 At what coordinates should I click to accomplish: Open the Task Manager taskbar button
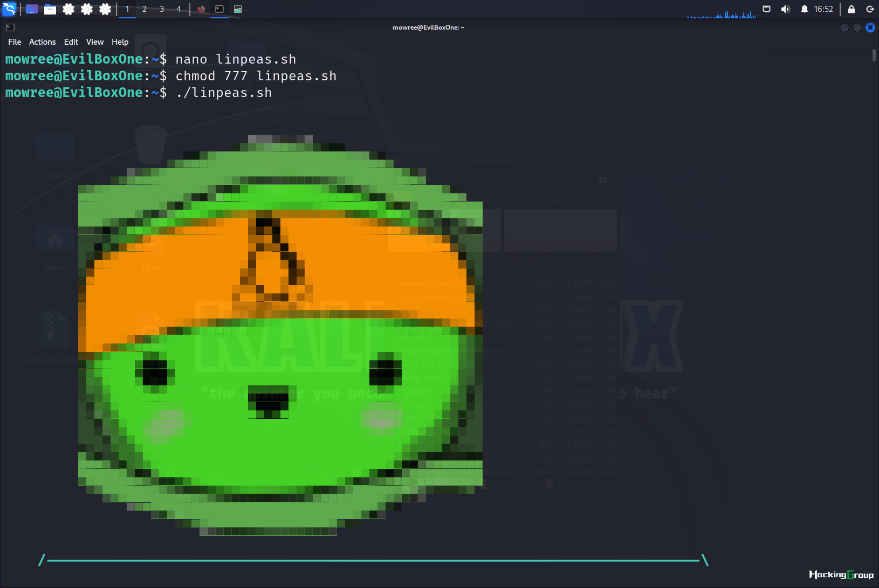[x=238, y=9]
